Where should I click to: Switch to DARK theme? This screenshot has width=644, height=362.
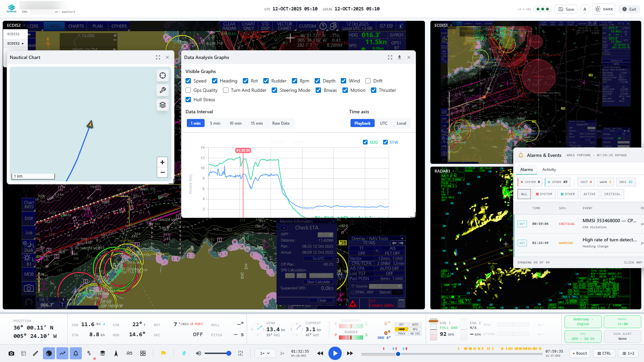pyautogui.click(x=604, y=9)
